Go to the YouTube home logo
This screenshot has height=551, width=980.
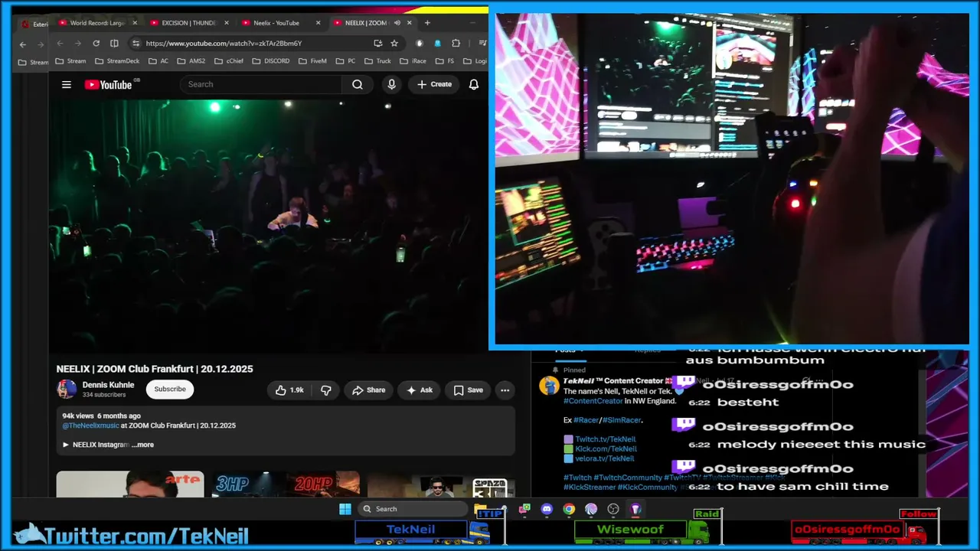(x=108, y=85)
